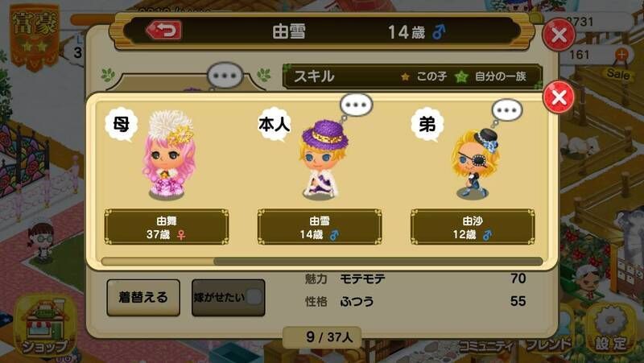644x363 pixels.
Task: Click the horizontal scrollbar under family list
Action: pyautogui.click(x=322, y=262)
